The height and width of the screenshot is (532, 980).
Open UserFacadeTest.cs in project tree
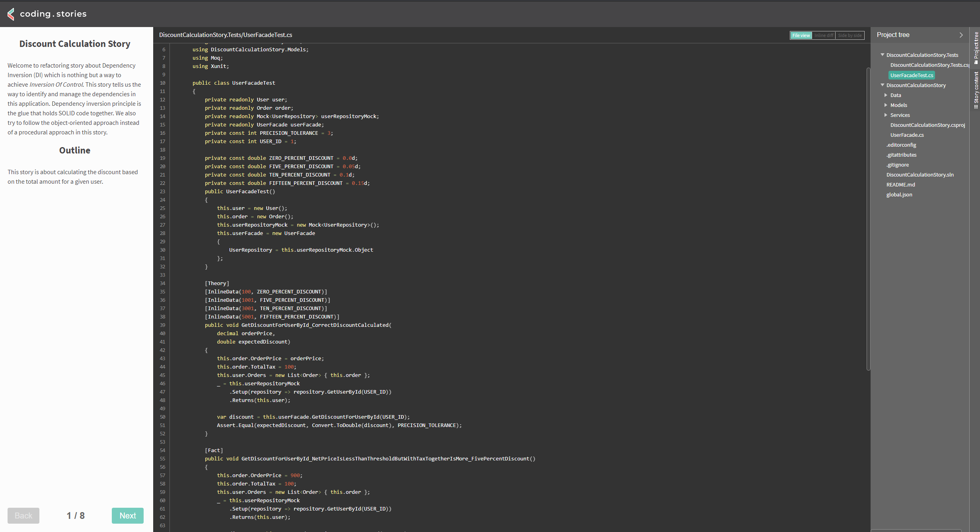click(912, 75)
